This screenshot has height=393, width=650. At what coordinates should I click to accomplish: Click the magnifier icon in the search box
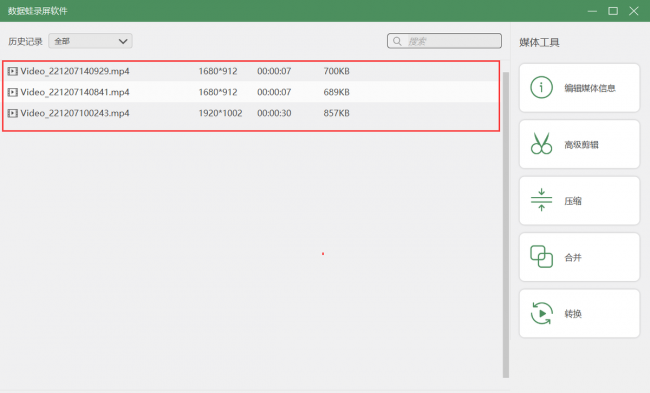[397, 41]
